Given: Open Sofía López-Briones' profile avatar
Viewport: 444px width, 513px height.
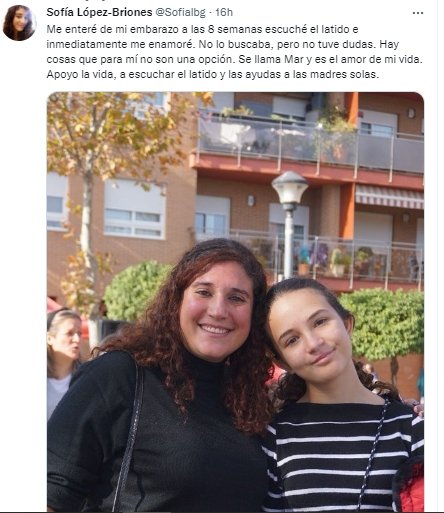Looking at the screenshot, I should coord(19,23).
